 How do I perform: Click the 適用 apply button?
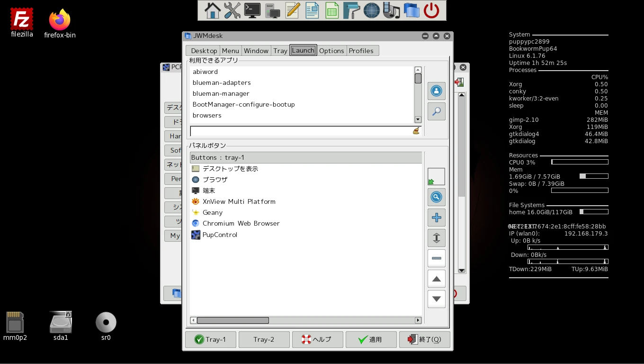coord(371,339)
